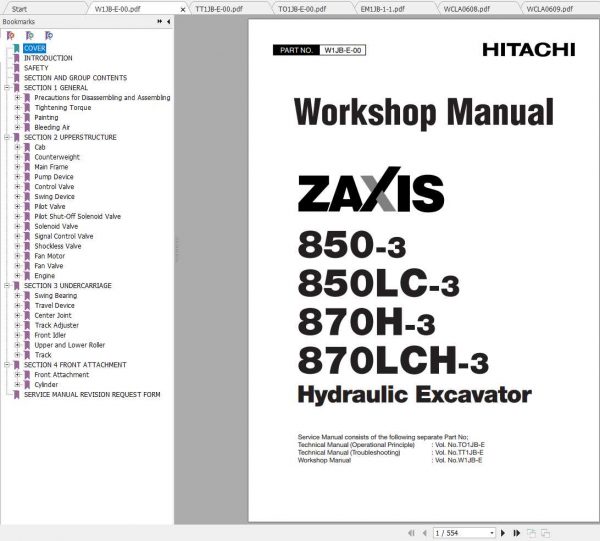
Task: Expand all bookmarks panel arrow icon
Action: click(160, 21)
